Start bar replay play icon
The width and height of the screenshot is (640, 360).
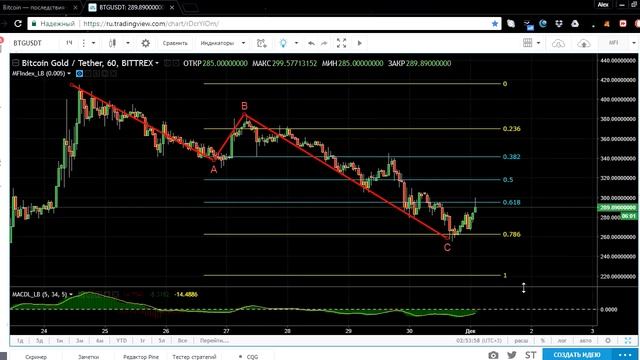360,43
